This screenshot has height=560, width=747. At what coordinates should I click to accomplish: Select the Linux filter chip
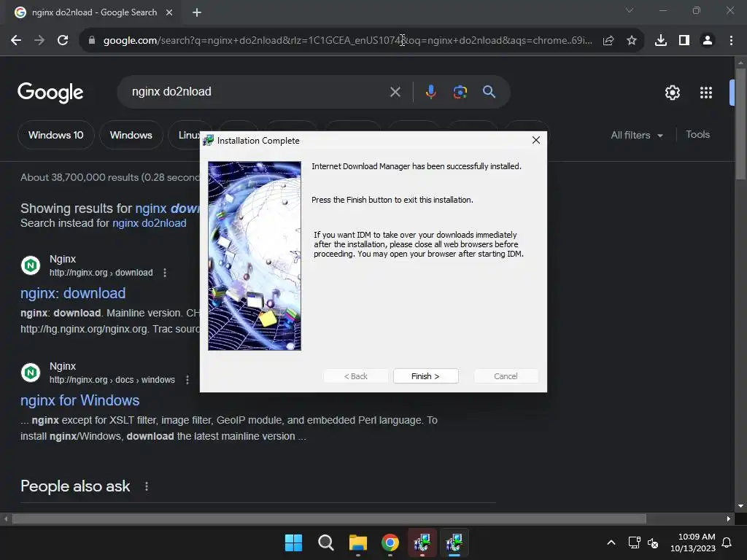click(187, 135)
